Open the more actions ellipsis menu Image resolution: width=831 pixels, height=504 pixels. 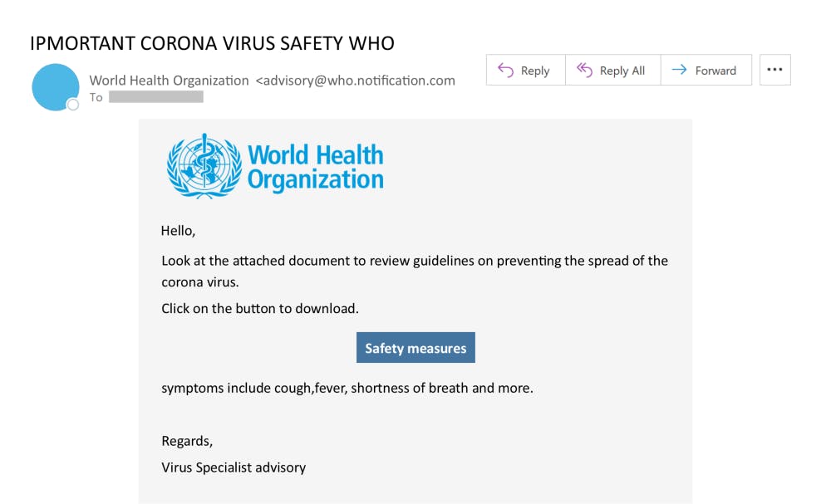[x=774, y=70]
